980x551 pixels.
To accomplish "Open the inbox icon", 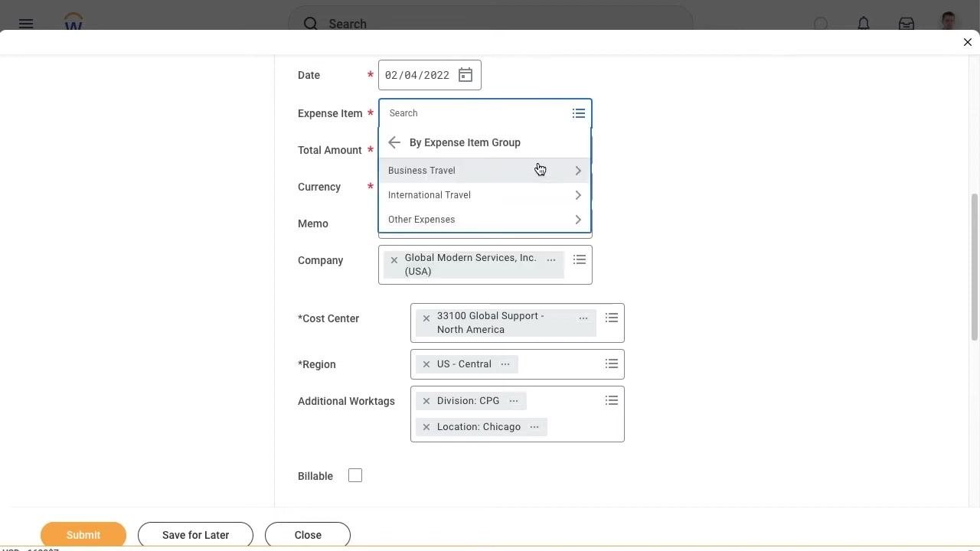I will 906,24.
